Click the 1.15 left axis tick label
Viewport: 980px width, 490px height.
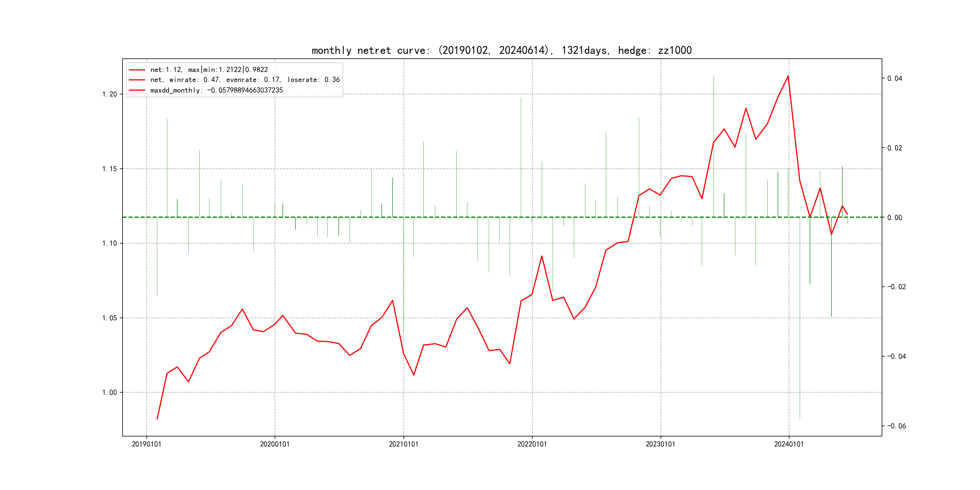(x=109, y=169)
